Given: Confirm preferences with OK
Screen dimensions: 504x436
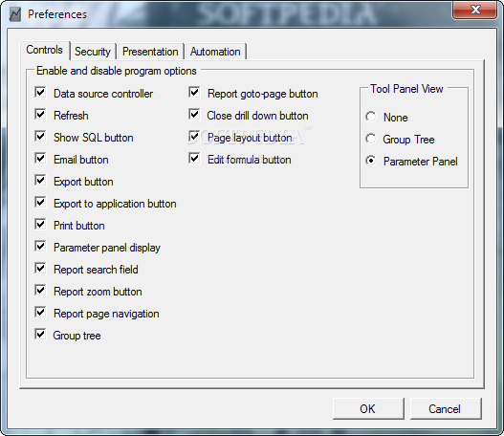Looking at the screenshot, I should click(x=368, y=408).
